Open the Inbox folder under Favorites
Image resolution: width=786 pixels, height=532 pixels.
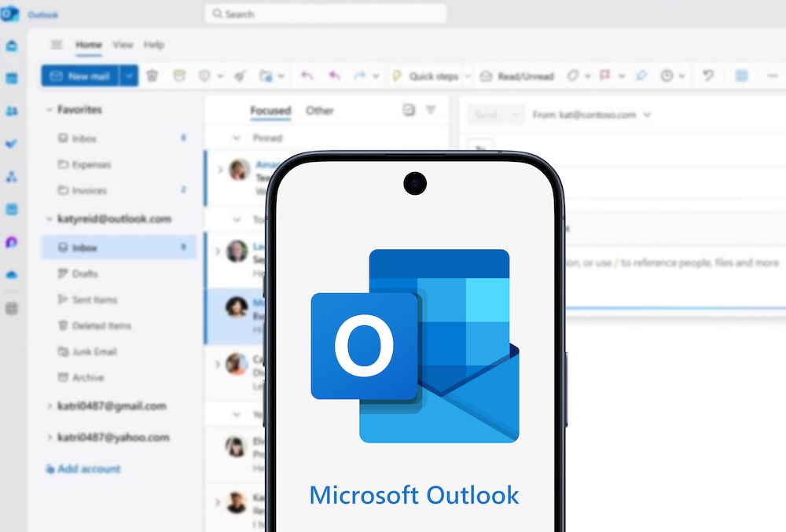pos(119,138)
